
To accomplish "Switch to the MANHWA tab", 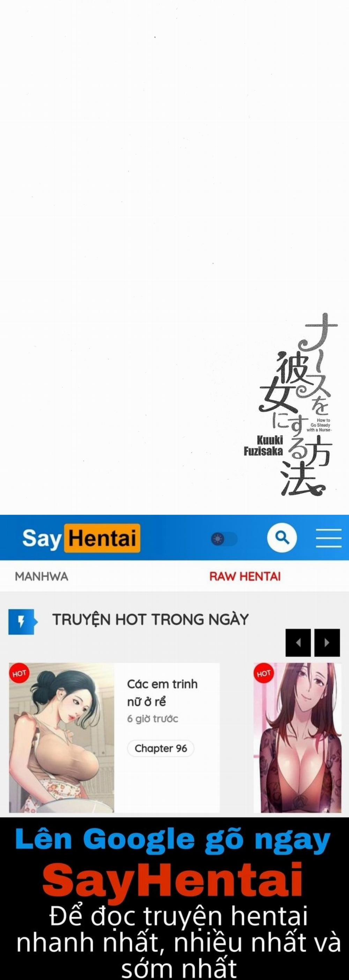I will (42, 576).
